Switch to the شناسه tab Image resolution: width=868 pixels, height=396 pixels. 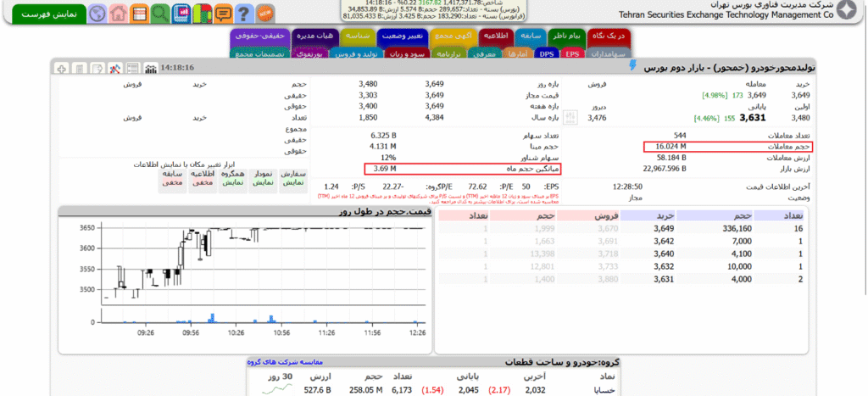(x=358, y=36)
